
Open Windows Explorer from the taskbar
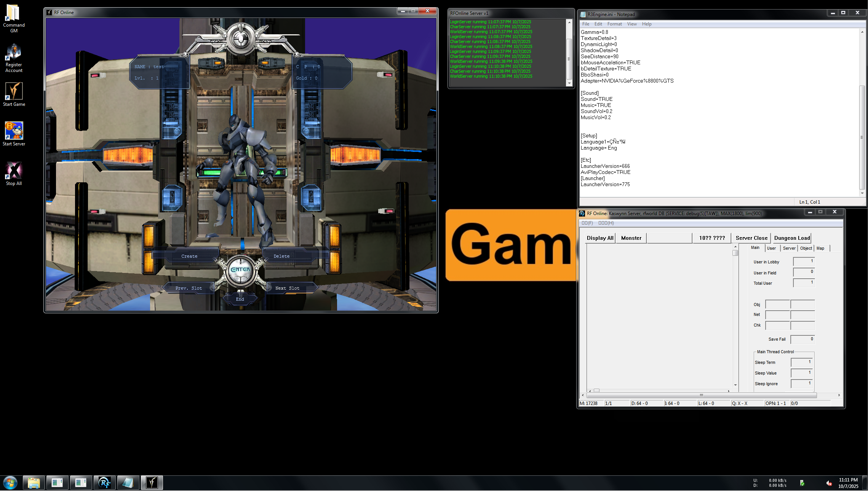click(34, 483)
